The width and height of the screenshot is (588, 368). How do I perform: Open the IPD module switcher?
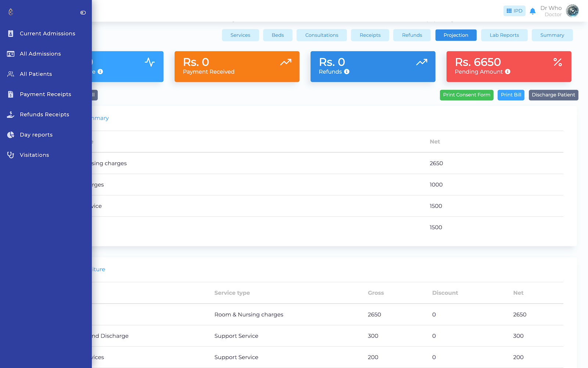point(514,11)
